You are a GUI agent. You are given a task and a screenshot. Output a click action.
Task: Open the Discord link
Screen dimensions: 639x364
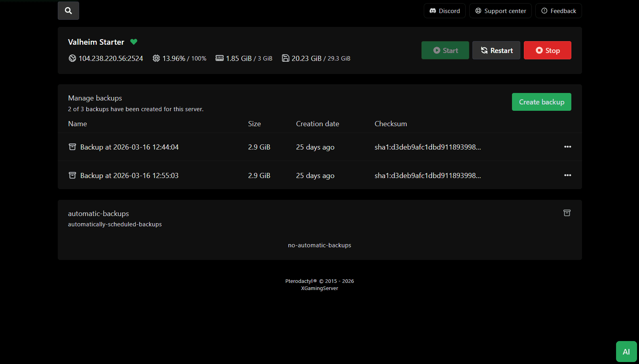pos(445,11)
